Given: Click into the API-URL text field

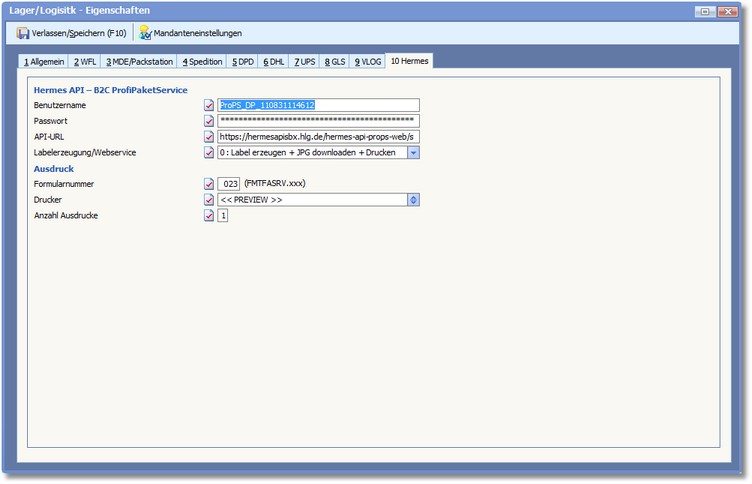Looking at the screenshot, I should [318, 137].
